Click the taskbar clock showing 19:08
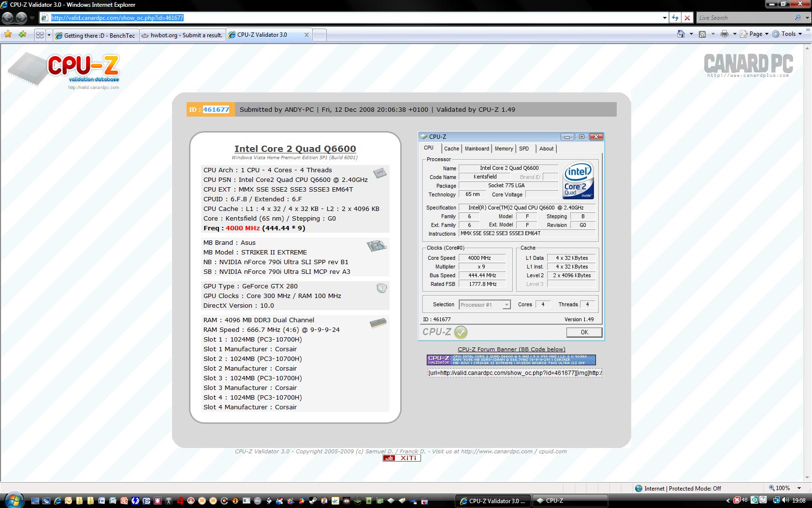 [x=798, y=501]
